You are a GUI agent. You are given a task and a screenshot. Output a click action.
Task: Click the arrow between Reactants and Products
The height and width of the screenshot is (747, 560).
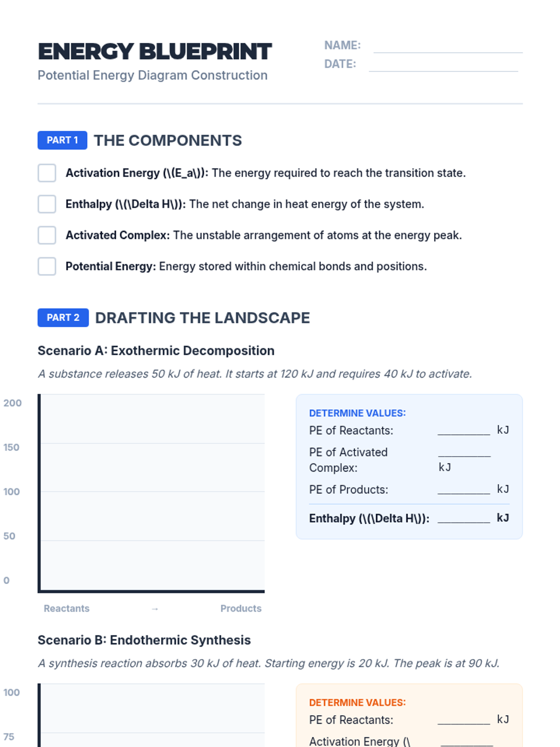[x=155, y=609]
